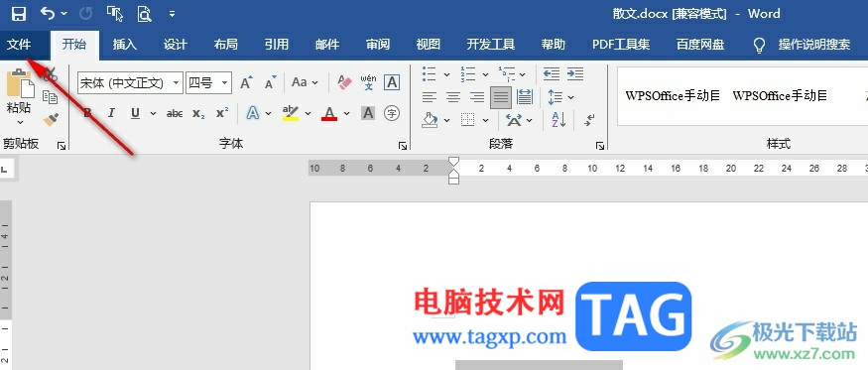This screenshot has height=370, width=868.
Task: Switch to the 设计 tab
Action: pos(175,45)
